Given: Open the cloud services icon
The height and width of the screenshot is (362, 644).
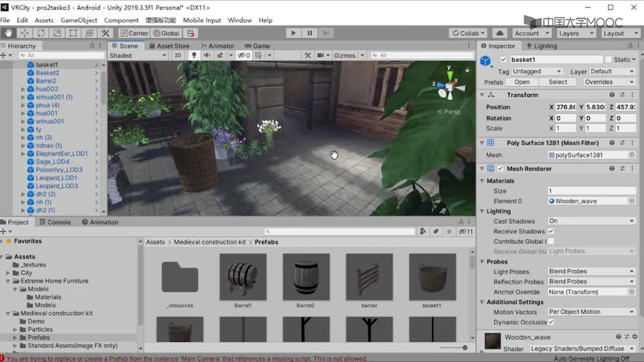Looking at the screenshot, I should 500,33.
